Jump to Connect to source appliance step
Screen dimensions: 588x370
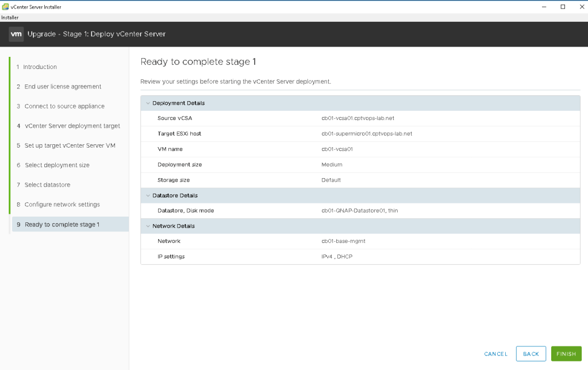coord(64,106)
